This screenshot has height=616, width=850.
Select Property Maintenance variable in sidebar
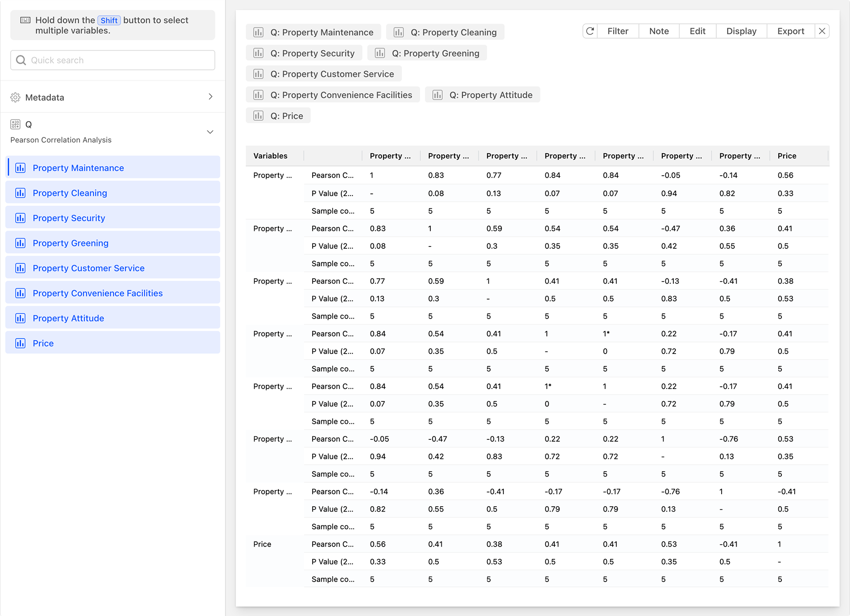point(113,168)
